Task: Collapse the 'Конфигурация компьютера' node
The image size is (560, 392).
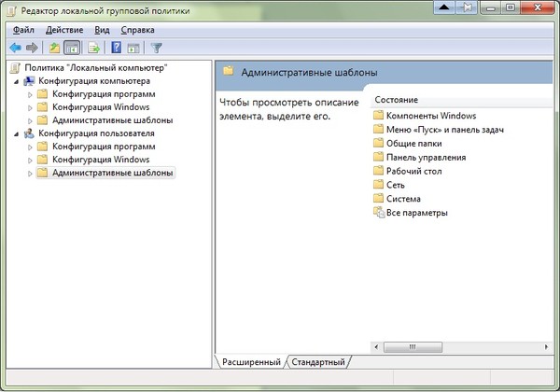Action: tap(17, 82)
